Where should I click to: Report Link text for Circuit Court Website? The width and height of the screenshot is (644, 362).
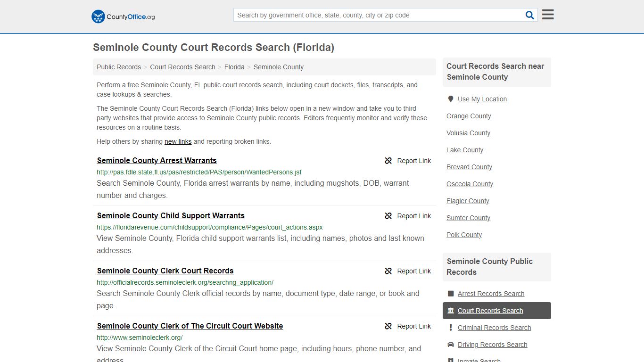pyautogui.click(x=414, y=326)
